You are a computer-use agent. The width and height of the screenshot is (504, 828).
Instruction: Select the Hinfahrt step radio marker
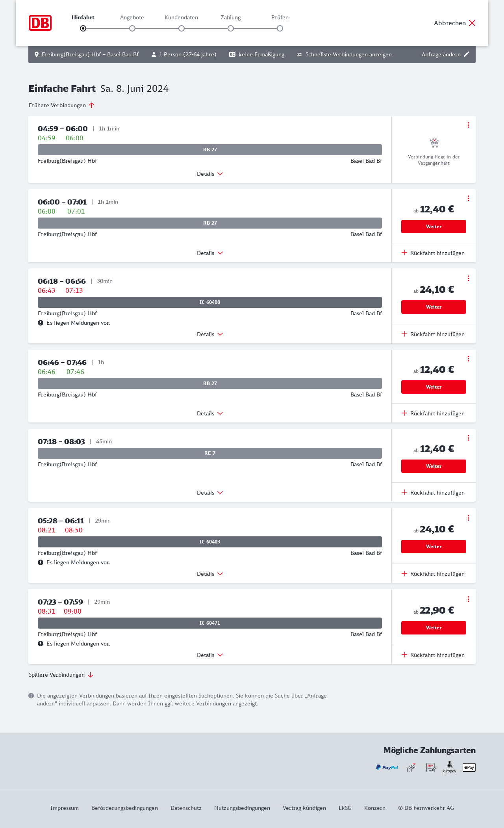[x=83, y=28]
